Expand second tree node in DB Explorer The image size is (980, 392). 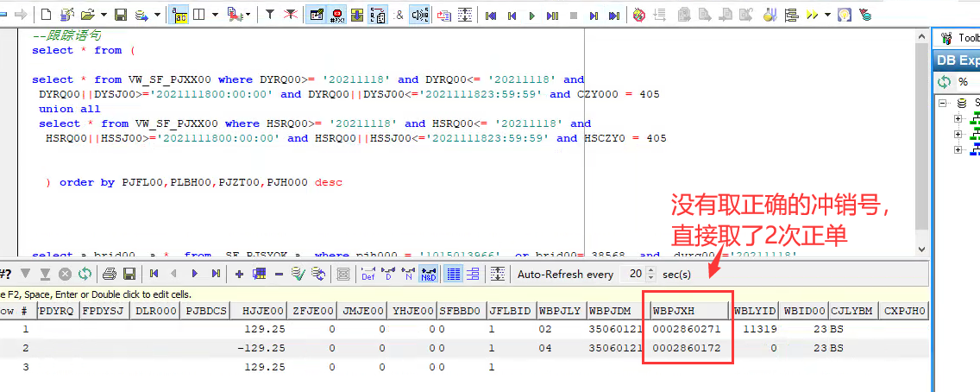[958, 134]
